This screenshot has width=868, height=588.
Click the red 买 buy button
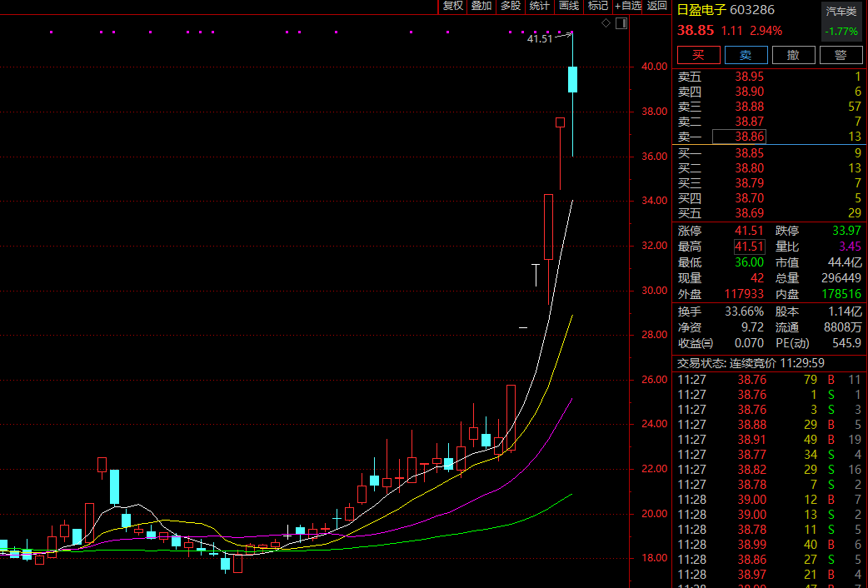coord(698,55)
